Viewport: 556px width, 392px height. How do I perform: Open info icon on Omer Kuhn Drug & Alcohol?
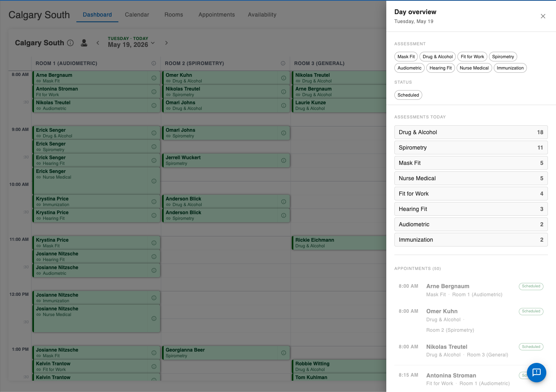click(x=284, y=78)
